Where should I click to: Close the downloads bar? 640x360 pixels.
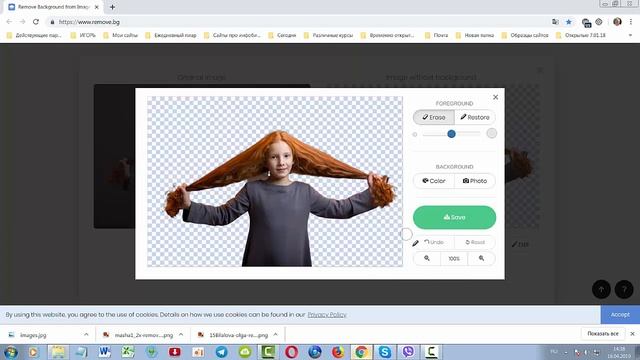tap(632, 334)
